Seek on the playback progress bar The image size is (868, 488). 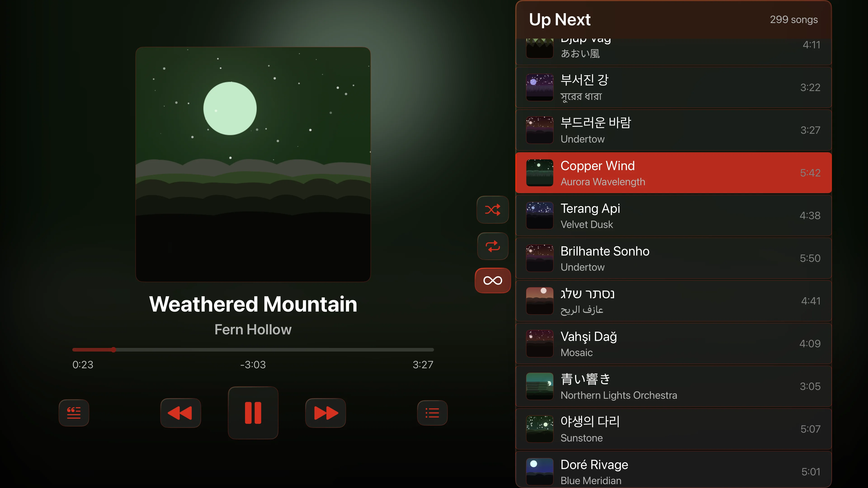(253, 350)
